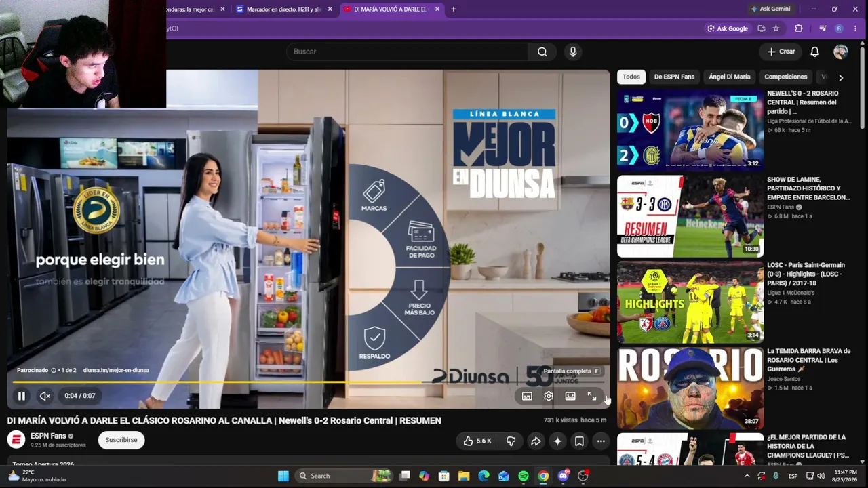Screen dimensions: 868x488
Task: Open the 'Ligue 1 McDonald's' channel name
Action: click(791, 293)
